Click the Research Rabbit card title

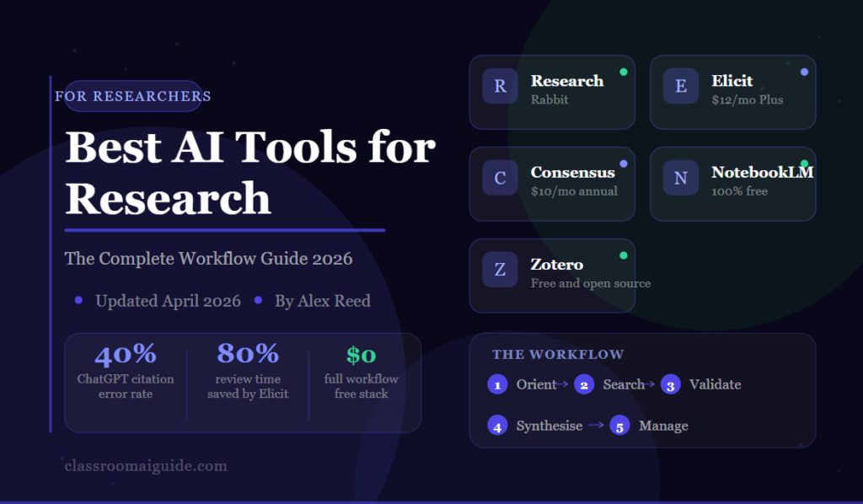(x=567, y=81)
